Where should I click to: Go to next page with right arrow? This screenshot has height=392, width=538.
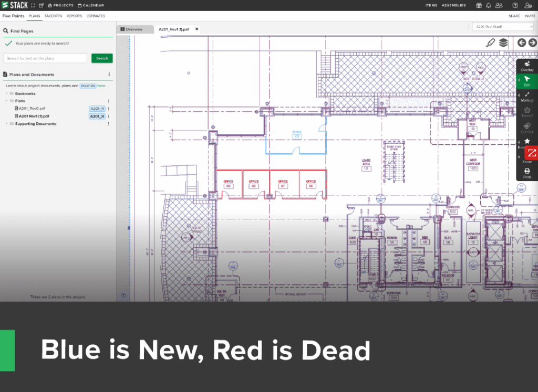click(x=533, y=43)
